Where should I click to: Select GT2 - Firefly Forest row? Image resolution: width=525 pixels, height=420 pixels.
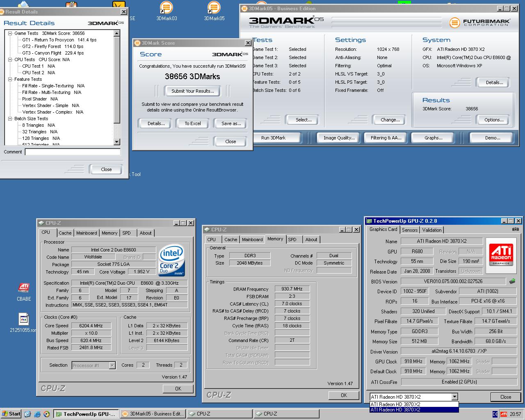click(53, 47)
